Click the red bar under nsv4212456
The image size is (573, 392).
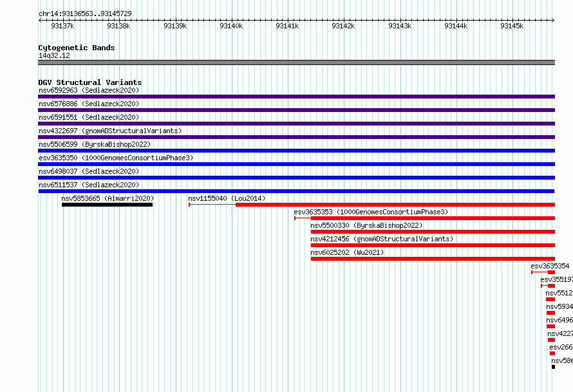tap(433, 245)
